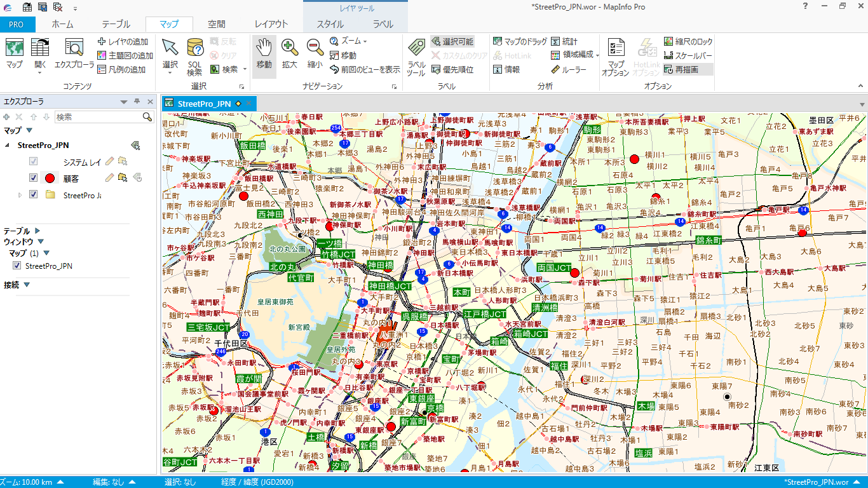Open the help question mark
The width and height of the screenshot is (868, 488).
(805, 6)
